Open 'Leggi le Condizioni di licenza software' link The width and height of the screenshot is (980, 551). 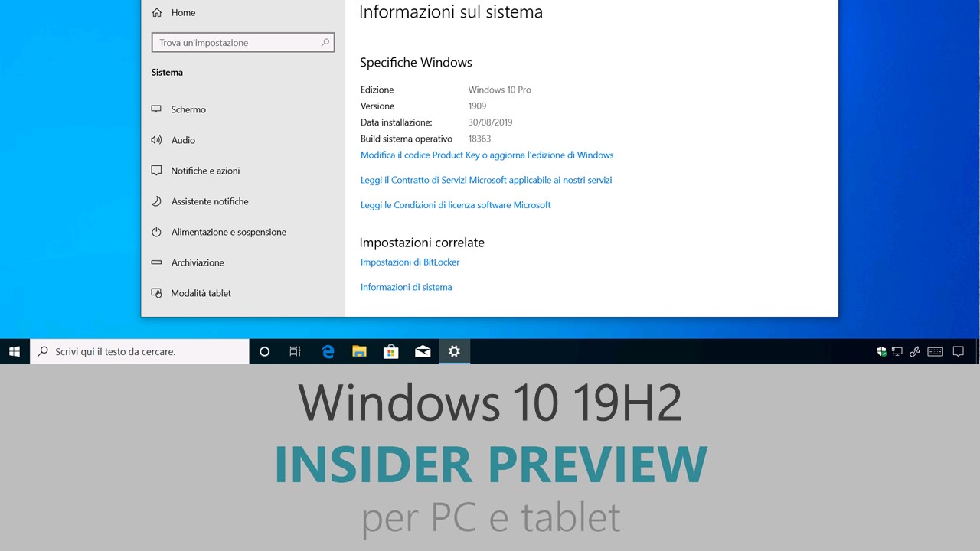[x=456, y=205]
